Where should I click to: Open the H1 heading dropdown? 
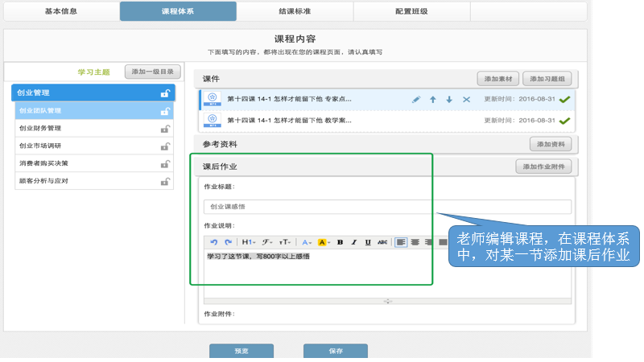[x=249, y=241]
